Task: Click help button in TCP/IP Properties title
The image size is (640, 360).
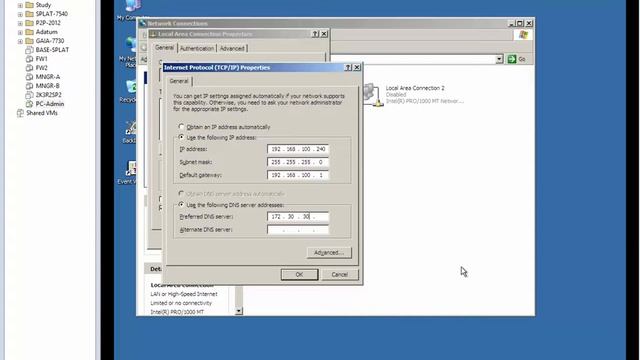Action: pos(348,67)
